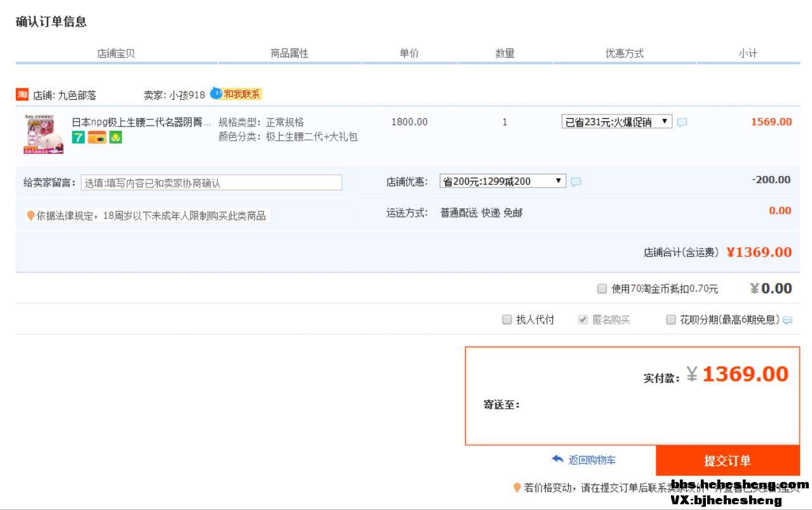Click the orange credit card payment badge
The width and height of the screenshot is (812, 510).
[x=97, y=137]
